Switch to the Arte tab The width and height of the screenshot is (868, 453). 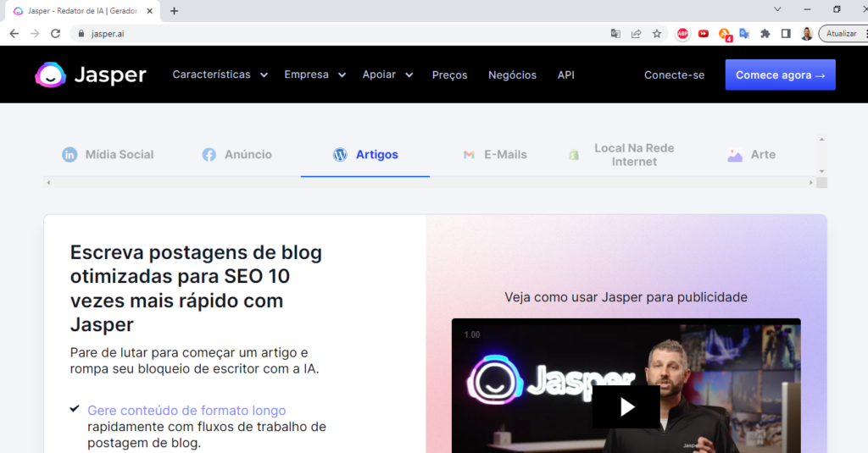coord(751,154)
